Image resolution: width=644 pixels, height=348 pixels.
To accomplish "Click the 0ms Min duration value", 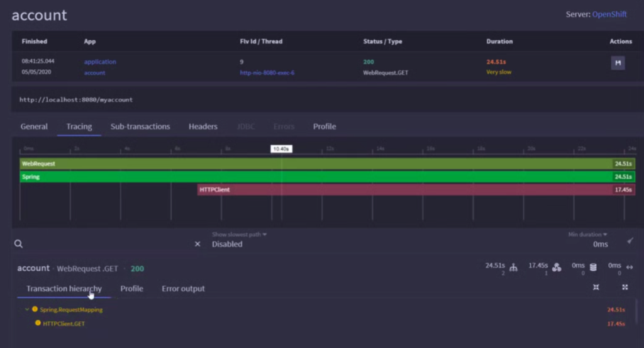I will 600,244.
